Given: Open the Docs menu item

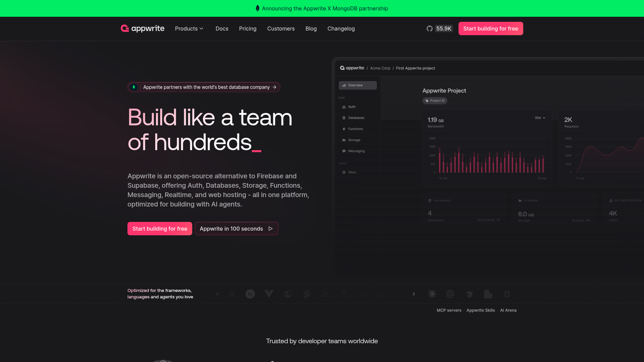Looking at the screenshot, I should point(222,28).
